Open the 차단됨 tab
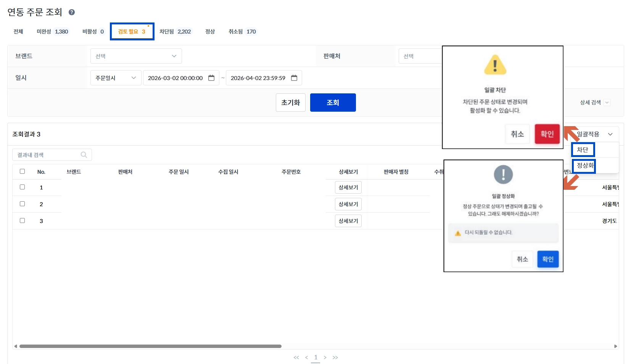 [175, 32]
